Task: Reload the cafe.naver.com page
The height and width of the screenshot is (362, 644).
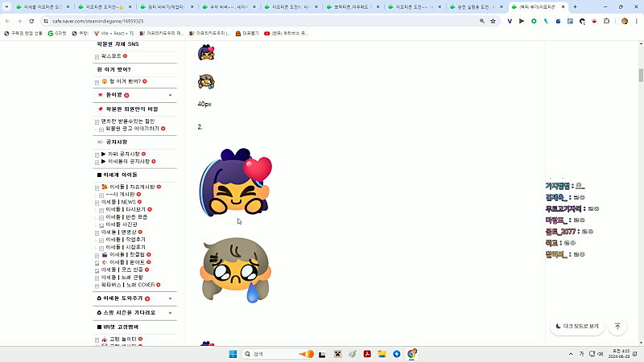Action: coord(31,21)
